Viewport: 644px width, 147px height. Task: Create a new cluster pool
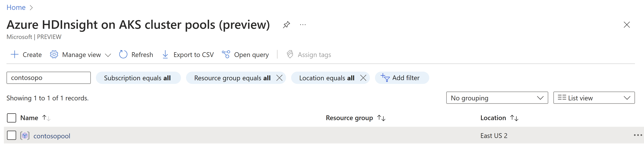pos(26,55)
